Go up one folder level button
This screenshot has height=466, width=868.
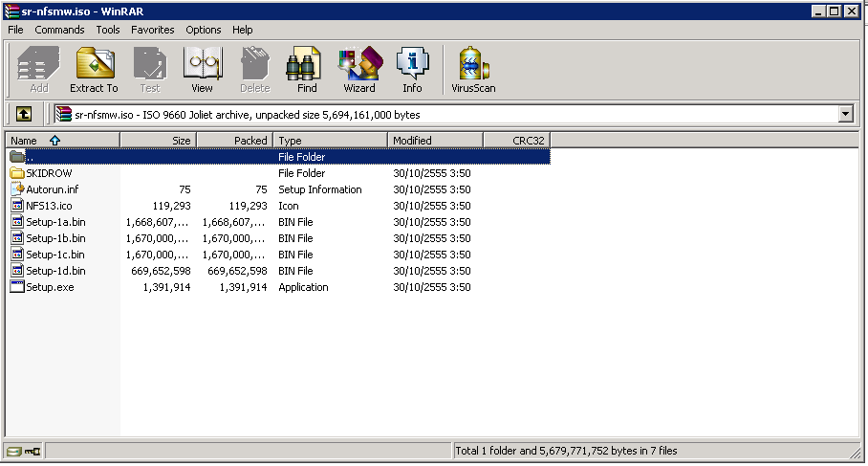tap(23, 114)
